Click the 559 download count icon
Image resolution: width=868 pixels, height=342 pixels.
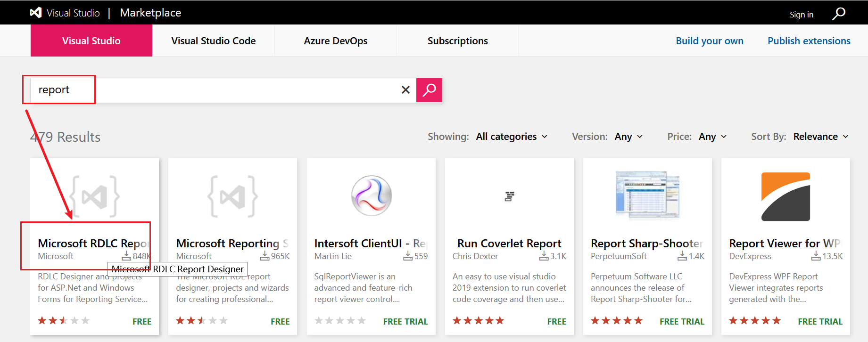pos(408,256)
